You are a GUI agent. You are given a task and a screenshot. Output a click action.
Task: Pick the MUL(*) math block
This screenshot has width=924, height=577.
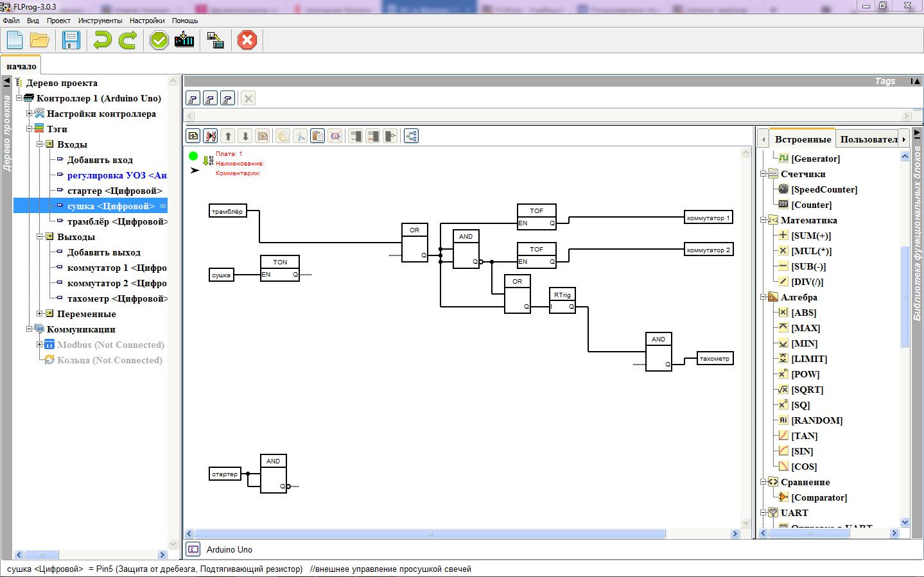tap(812, 251)
